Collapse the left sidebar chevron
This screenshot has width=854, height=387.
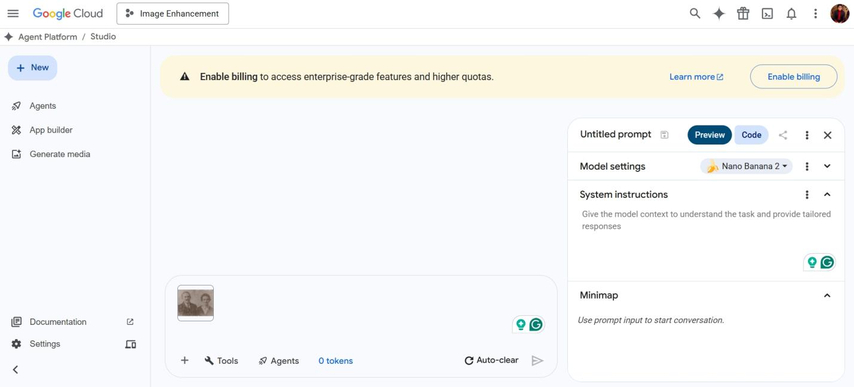pyautogui.click(x=15, y=370)
